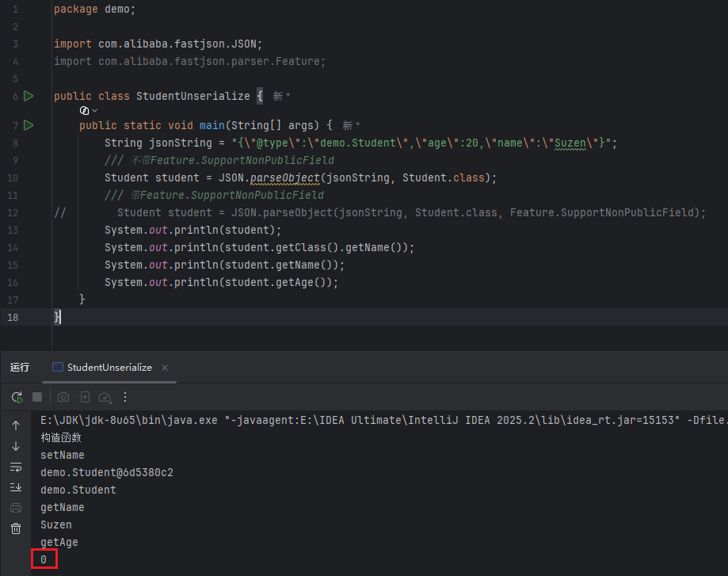The width and height of the screenshot is (728, 576).
Task: Click the author hint next to the main method
Action: (351, 125)
